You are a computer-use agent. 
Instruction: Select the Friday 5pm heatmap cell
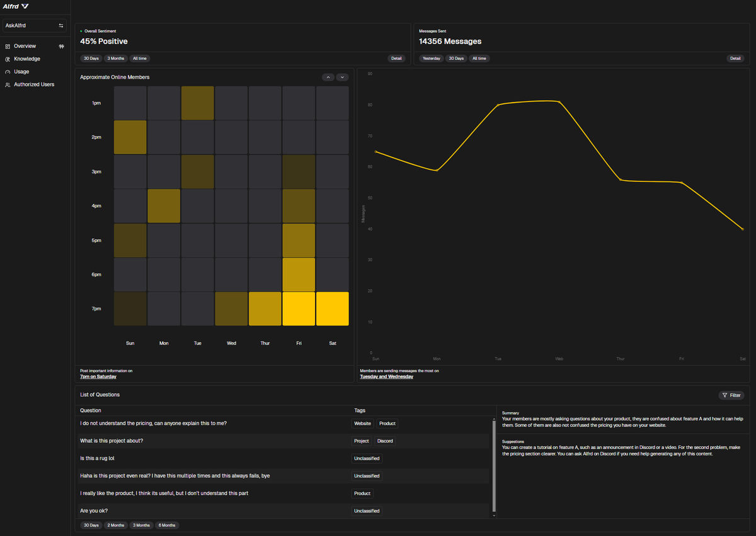(x=299, y=240)
